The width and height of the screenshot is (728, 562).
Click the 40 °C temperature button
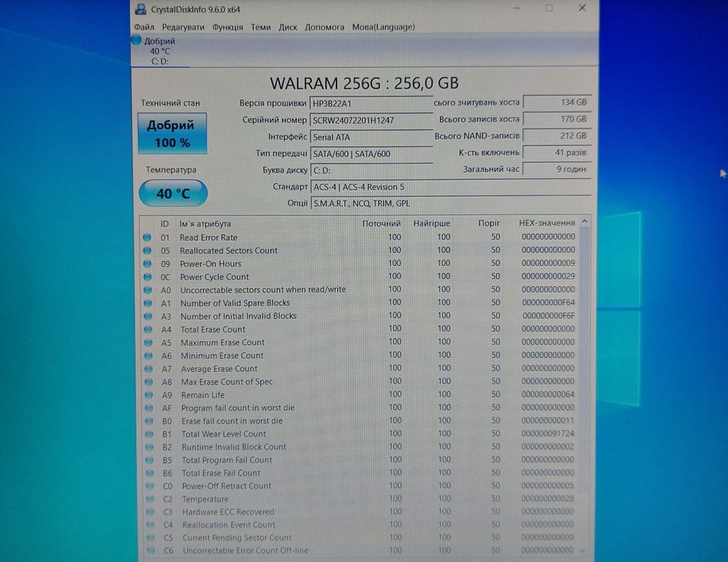[173, 193]
